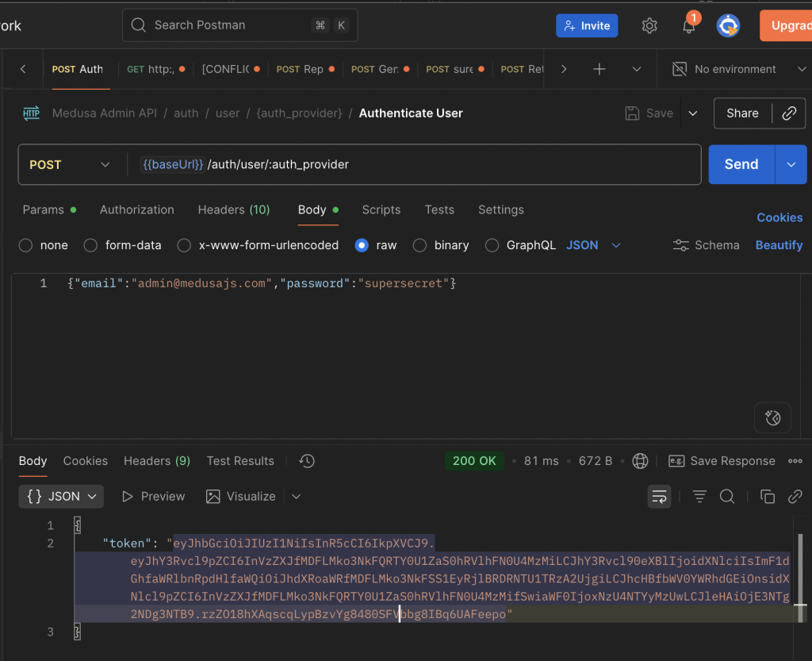Viewport: 812px width, 661px height.
Task: Expand the Send button options arrow
Action: [791, 164]
